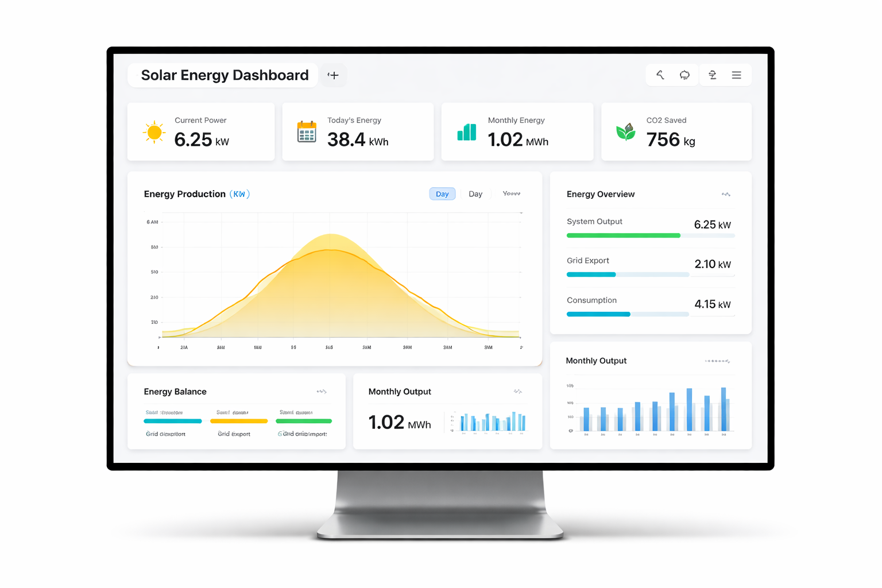Click the Solar Energy Dashboard title
The image size is (882, 588).
pyautogui.click(x=225, y=75)
